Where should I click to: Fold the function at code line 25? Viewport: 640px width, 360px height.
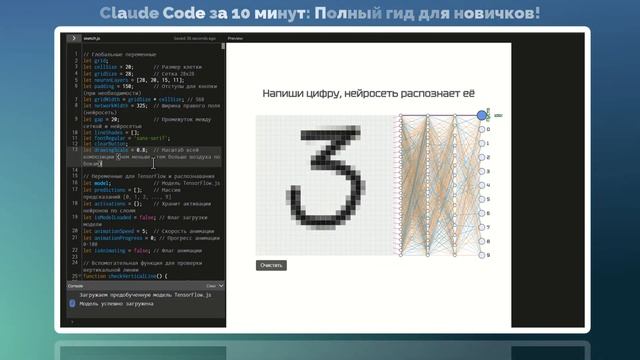pyautogui.click(x=80, y=276)
